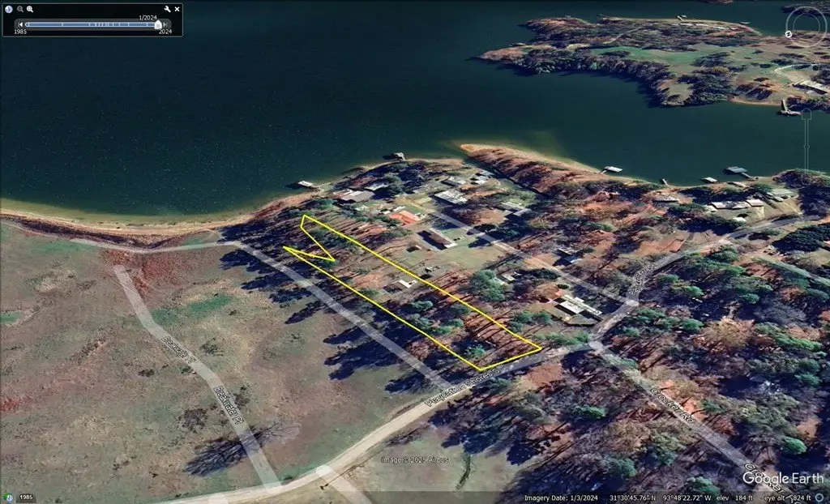Click the Image 2025 Airbus attribution text
The width and height of the screenshot is (830, 504).
[x=415, y=460]
